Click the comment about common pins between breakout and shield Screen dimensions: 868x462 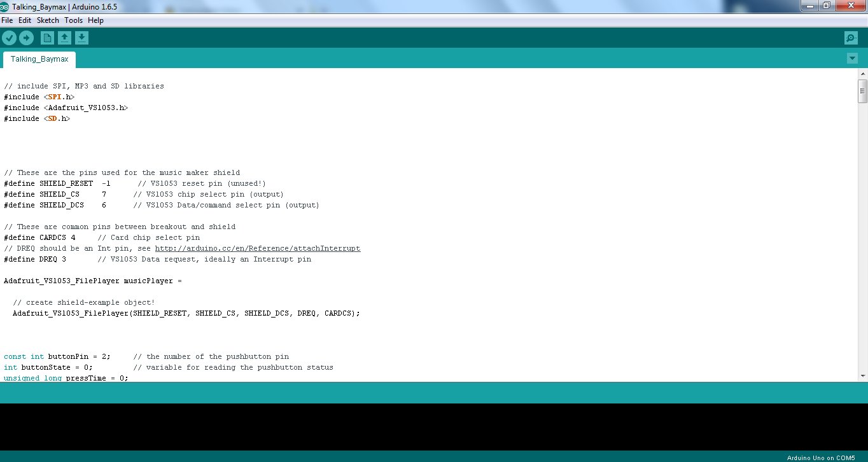(x=120, y=227)
